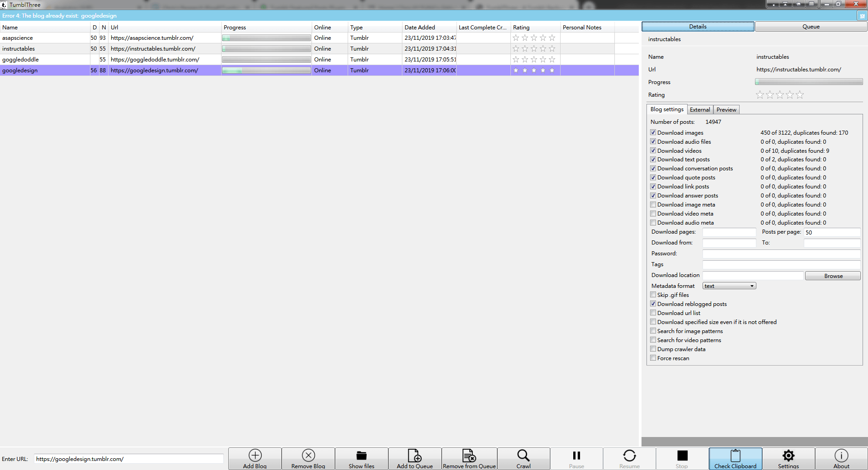The height and width of the screenshot is (470, 868).
Task: Select the instructables blog row
Action: click(319, 49)
